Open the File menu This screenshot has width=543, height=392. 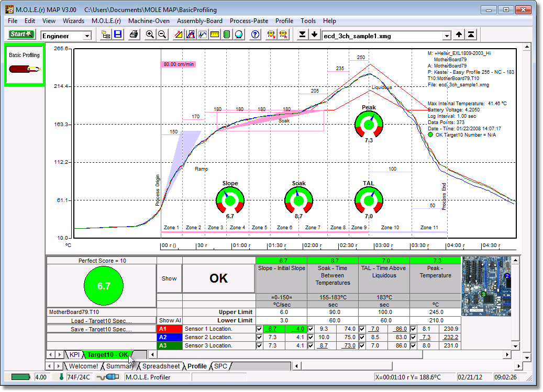13,21
